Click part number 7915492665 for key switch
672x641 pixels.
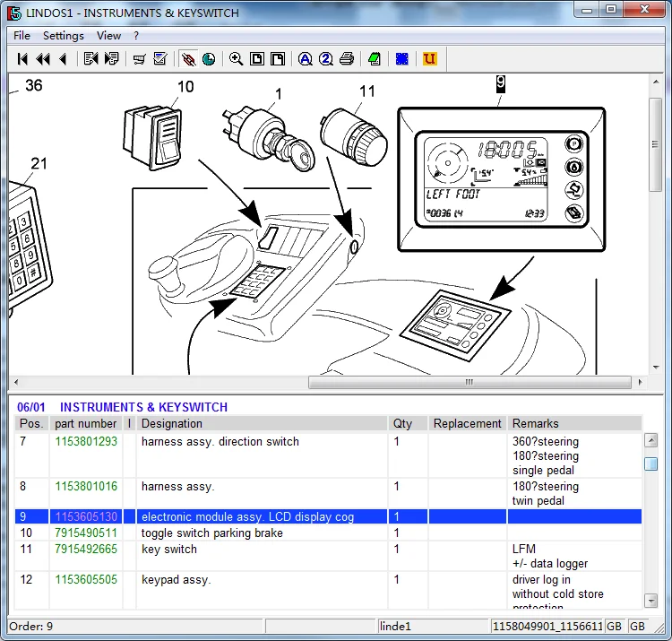[x=86, y=550]
